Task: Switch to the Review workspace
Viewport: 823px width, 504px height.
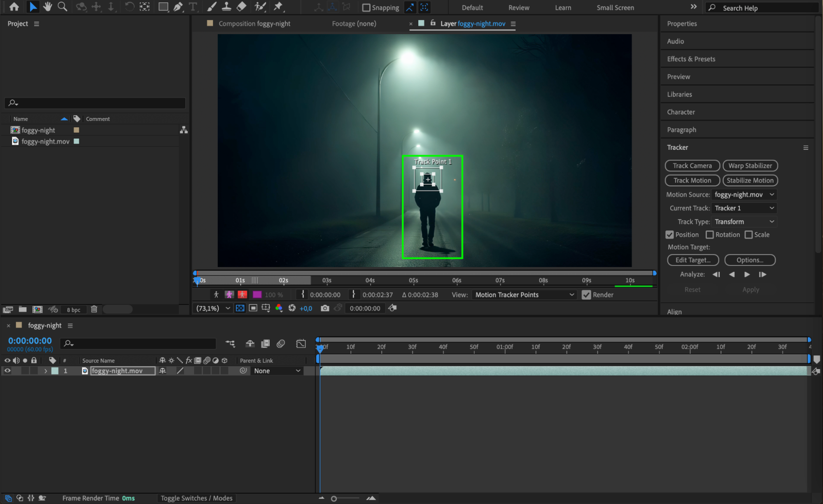Action: 518,7
